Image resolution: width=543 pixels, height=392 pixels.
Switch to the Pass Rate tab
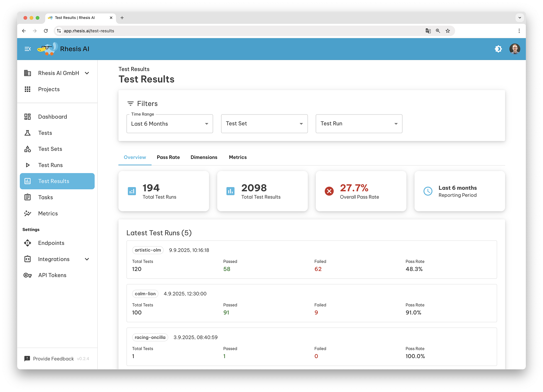click(x=168, y=157)
